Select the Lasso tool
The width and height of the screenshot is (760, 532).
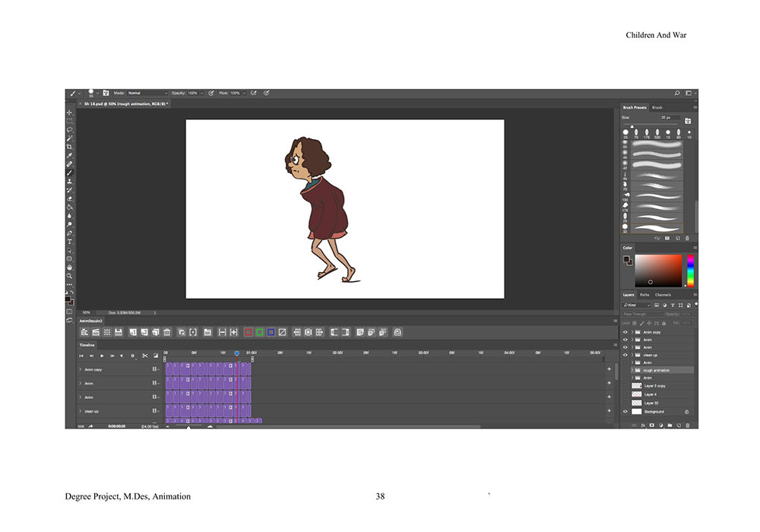70,130
